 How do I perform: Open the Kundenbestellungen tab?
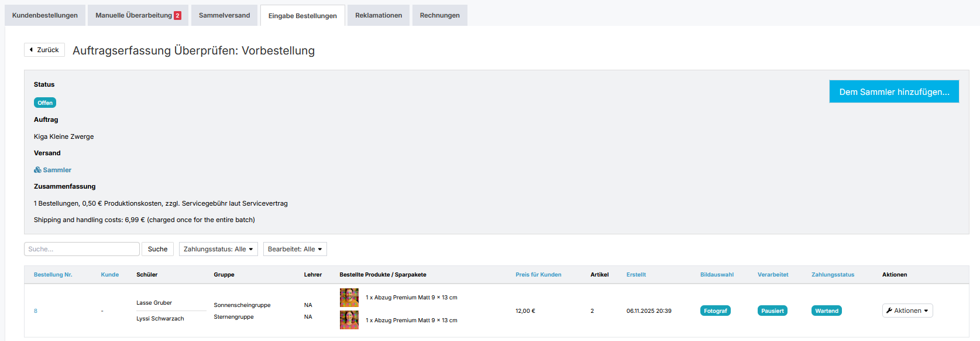(45, 15)
